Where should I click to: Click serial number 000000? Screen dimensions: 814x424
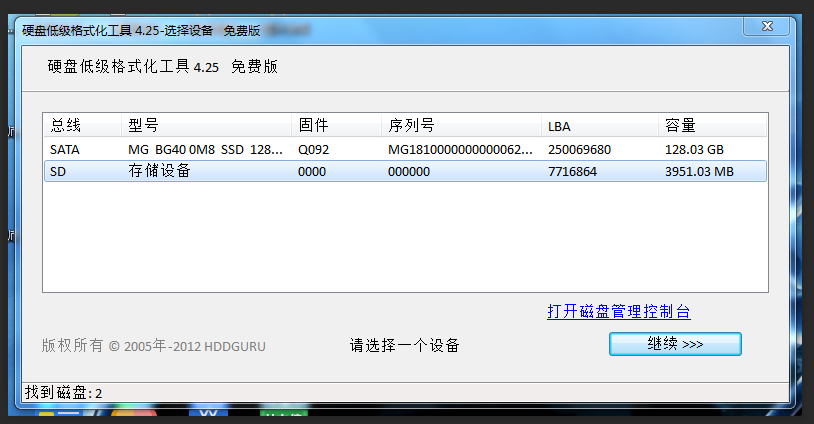pos(409,172)
